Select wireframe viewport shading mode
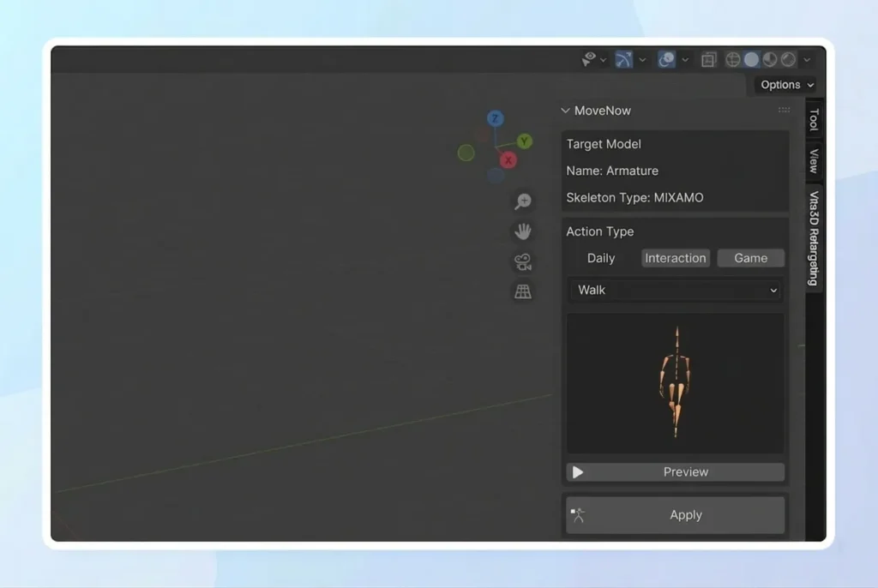 733,59
